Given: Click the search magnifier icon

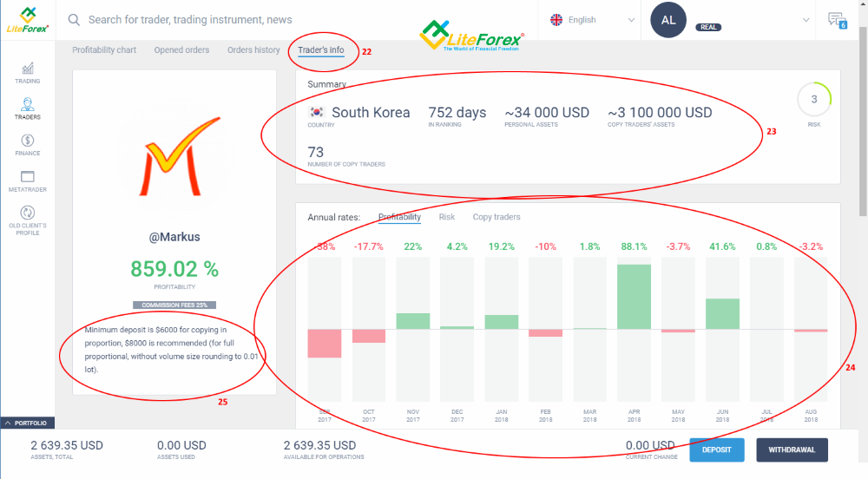Looking at the screenshot, I should (74, 20).
